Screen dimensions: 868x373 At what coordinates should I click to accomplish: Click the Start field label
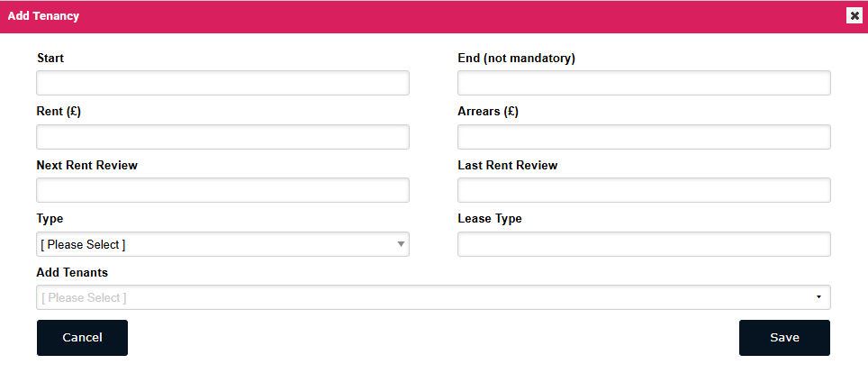click(x=50, y=59)
